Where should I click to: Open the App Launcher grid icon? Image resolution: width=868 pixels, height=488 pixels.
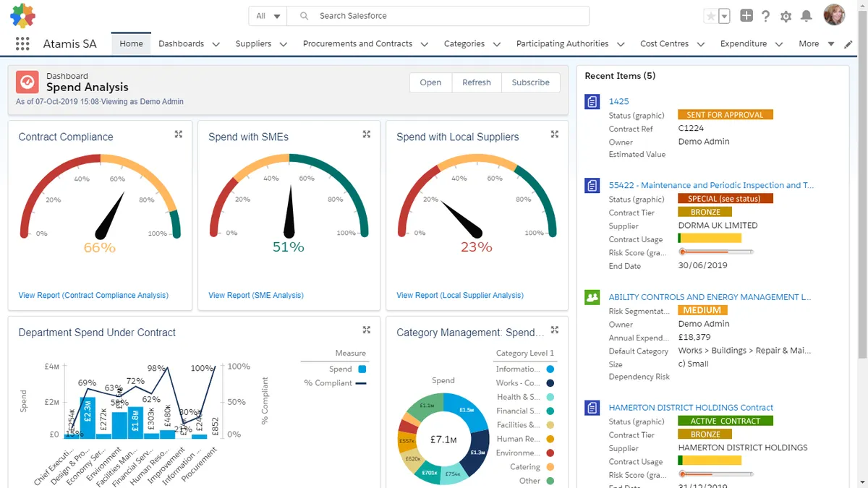22,44
